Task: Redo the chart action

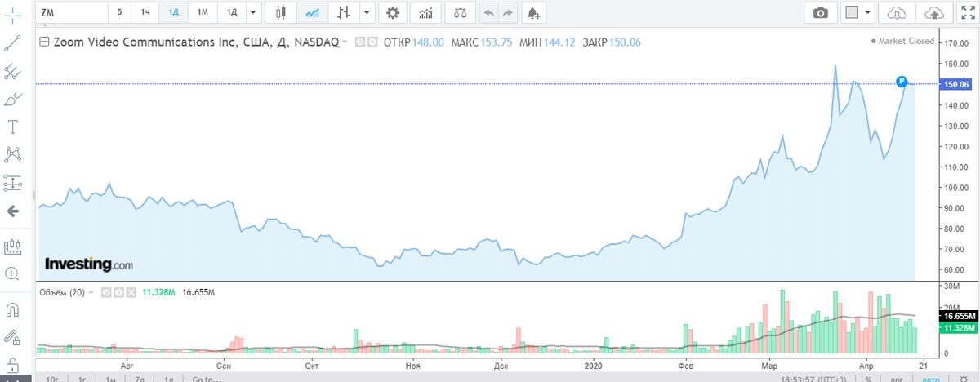Action: (x=508, y=12)
